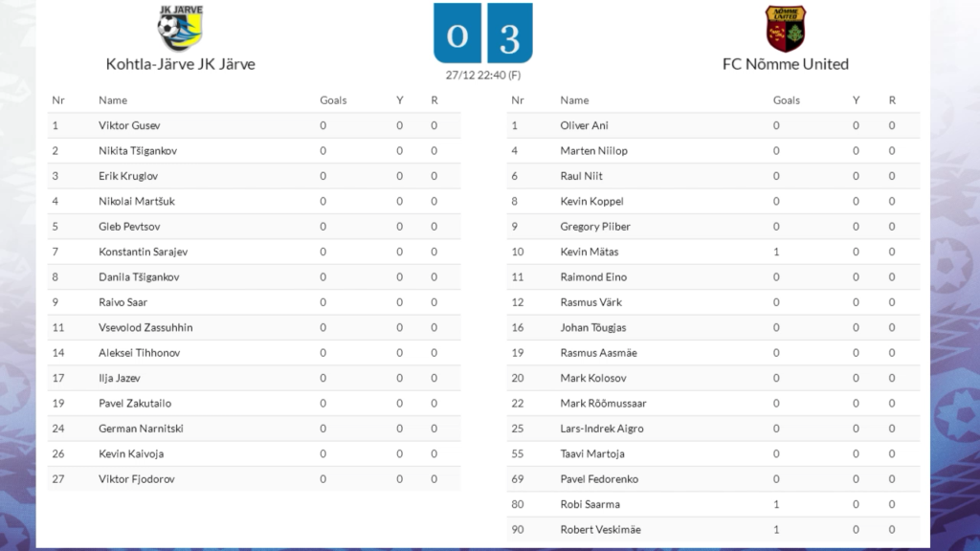Select Lars-Indrek Aigro in the away roster

602,429
